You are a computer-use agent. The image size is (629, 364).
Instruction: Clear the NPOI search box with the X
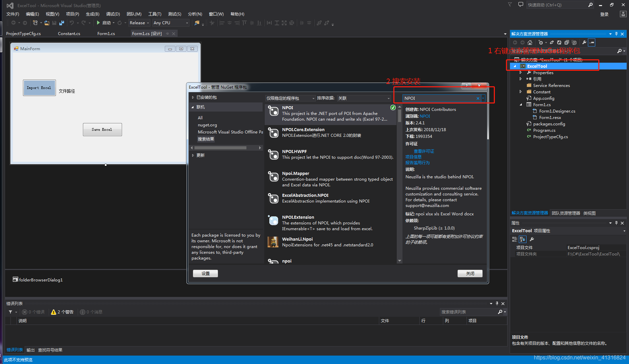(x=478, y=98)
